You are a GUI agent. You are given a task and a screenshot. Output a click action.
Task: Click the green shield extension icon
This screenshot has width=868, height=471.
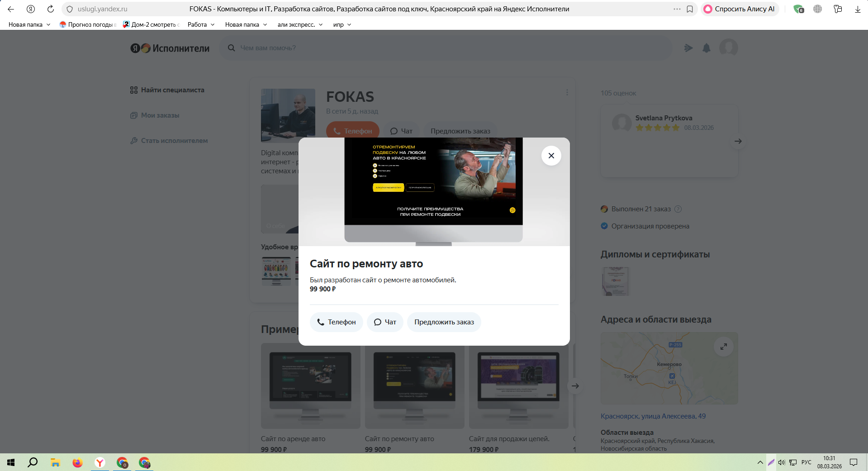[x=798, y=9]
